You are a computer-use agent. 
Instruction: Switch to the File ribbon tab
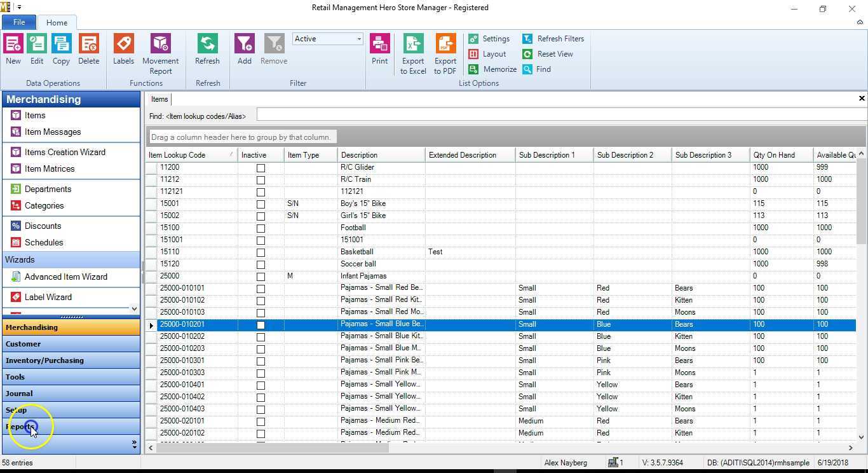tap(18, 22)
